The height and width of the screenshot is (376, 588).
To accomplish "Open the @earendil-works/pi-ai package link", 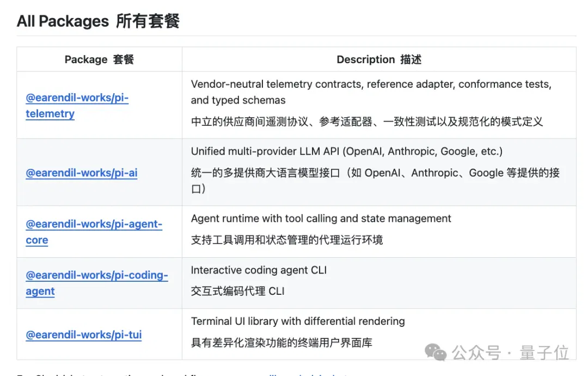I will click(81, 173).
